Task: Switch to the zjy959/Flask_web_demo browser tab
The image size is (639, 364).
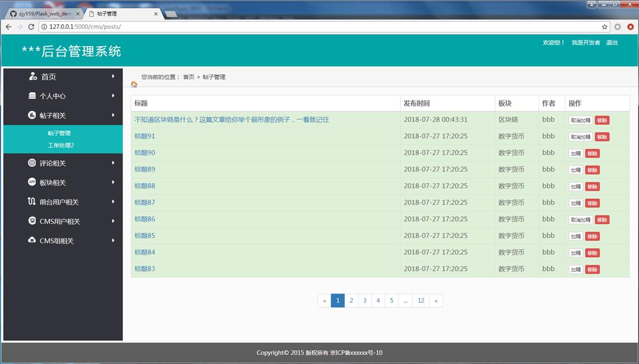Action: 43,13
